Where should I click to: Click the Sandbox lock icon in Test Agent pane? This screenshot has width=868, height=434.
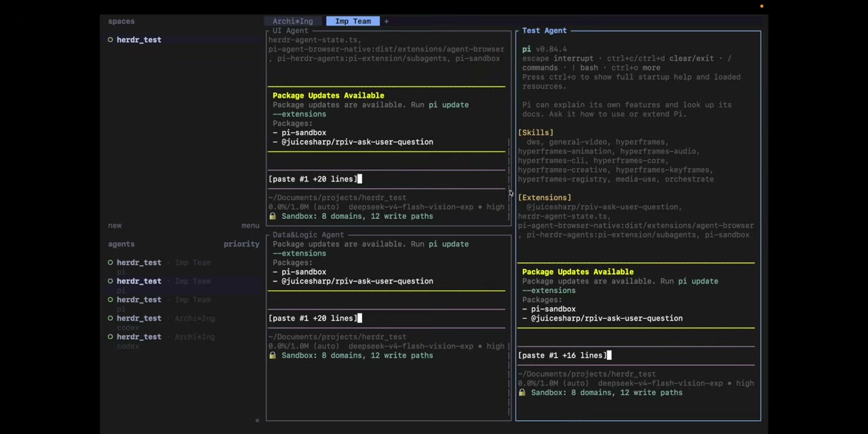click(x=521, y=393)
